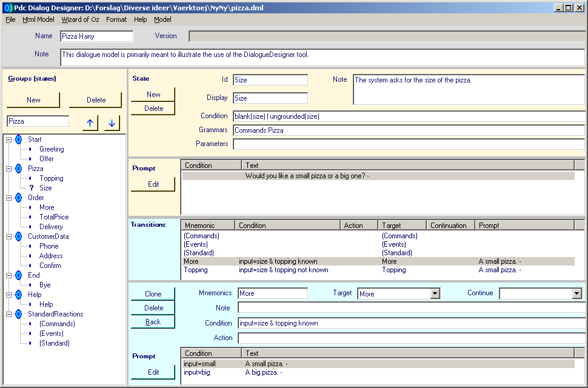
Task: Collapse the End group
Action: coord(8,275)
